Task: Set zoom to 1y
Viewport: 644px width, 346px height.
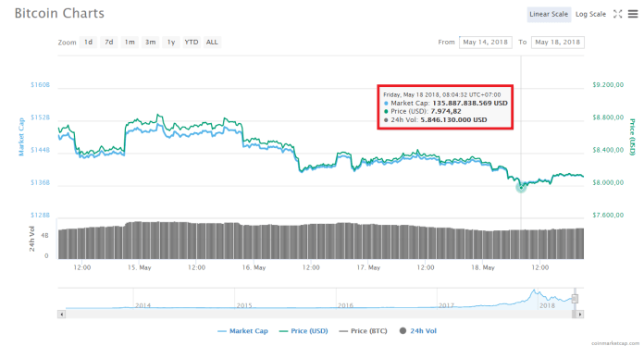Action: point(171,42)
